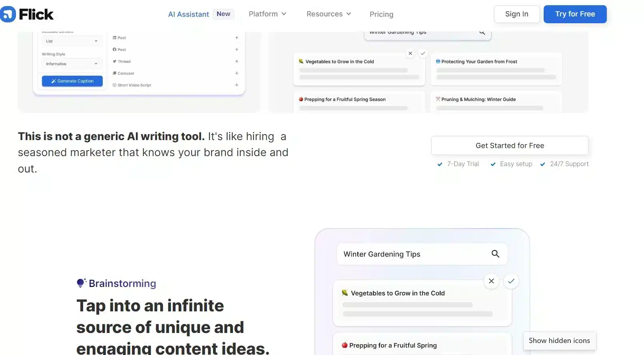Image resolution: width=644 pixels, height=355 pixels.
Task: Add the Facebook Post with its plus icon
Action: coord(237,50)
